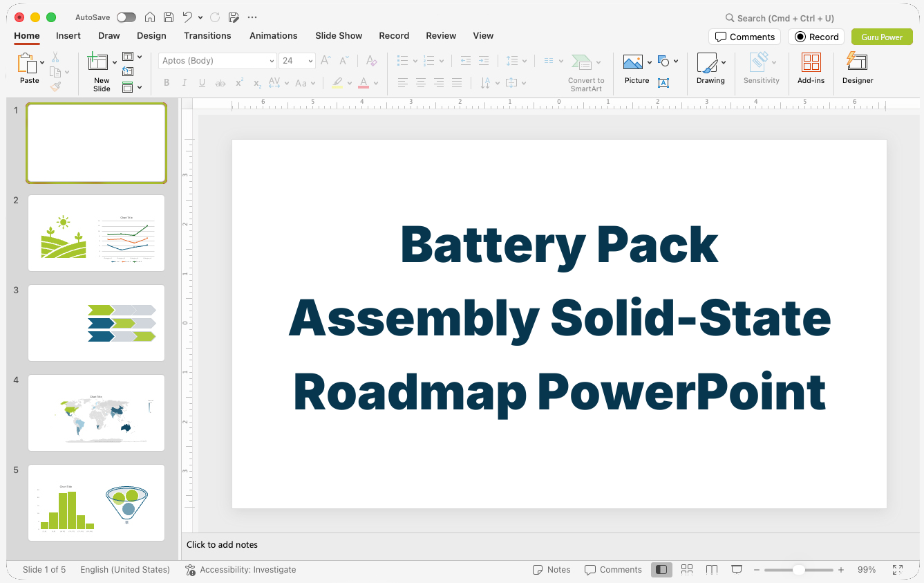Click the Format Painter brush icon

pyautogui.click(x=55, y=86)
